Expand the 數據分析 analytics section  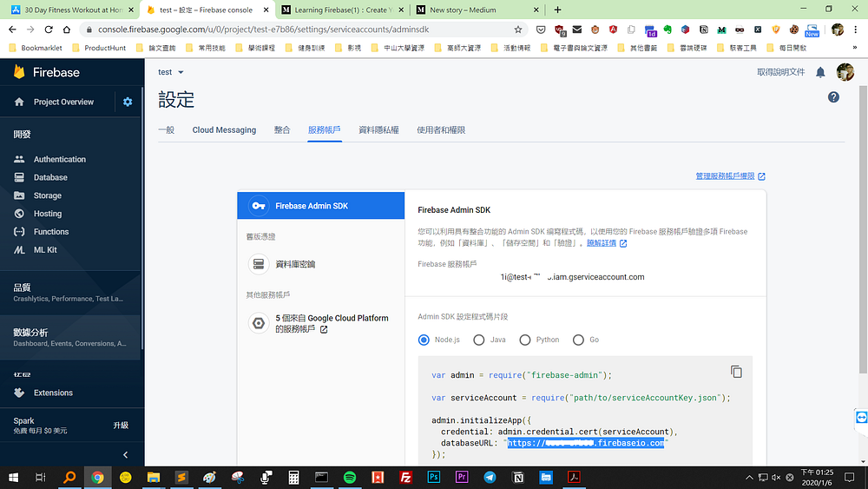[x=70, y=337]
